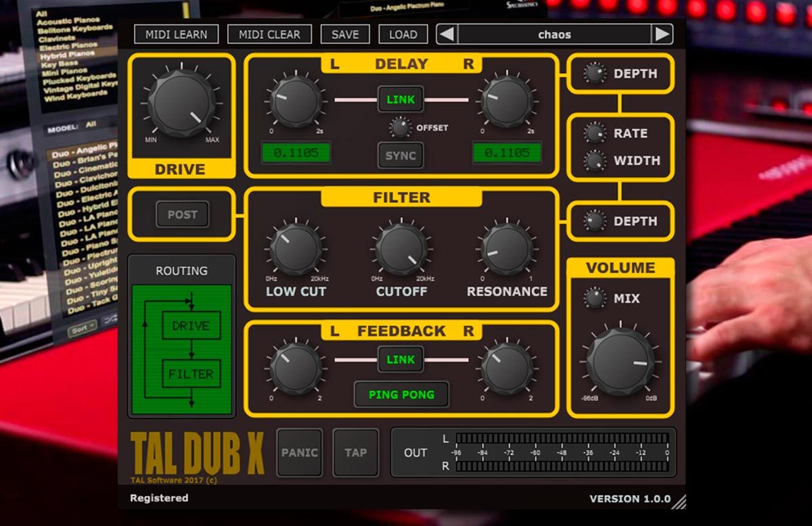This screenshot has width=812, height=526.
Task: Select the Duo - Brian's patch in Keyscape
Action: tap(85, 160)
